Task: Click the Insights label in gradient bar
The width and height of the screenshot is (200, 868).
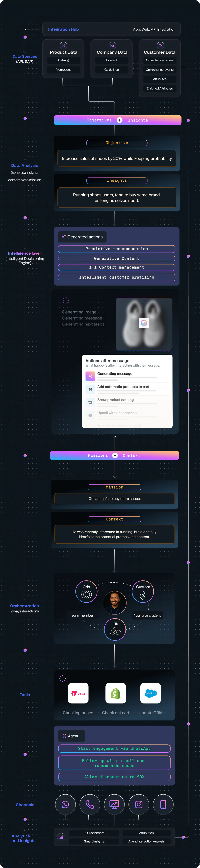Action: [x=138, y=120]
